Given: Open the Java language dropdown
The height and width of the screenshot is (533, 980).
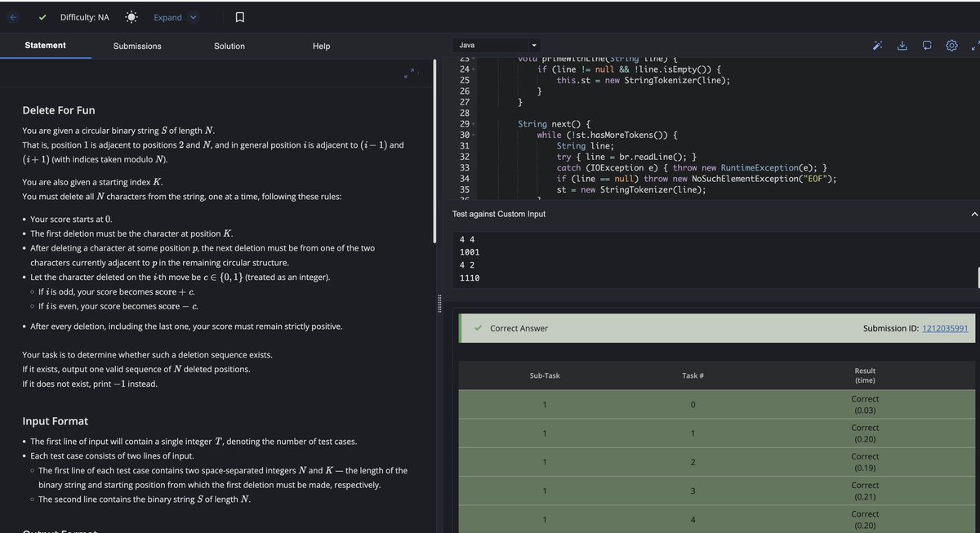Looking at the screenshot, I should (497, 45).
